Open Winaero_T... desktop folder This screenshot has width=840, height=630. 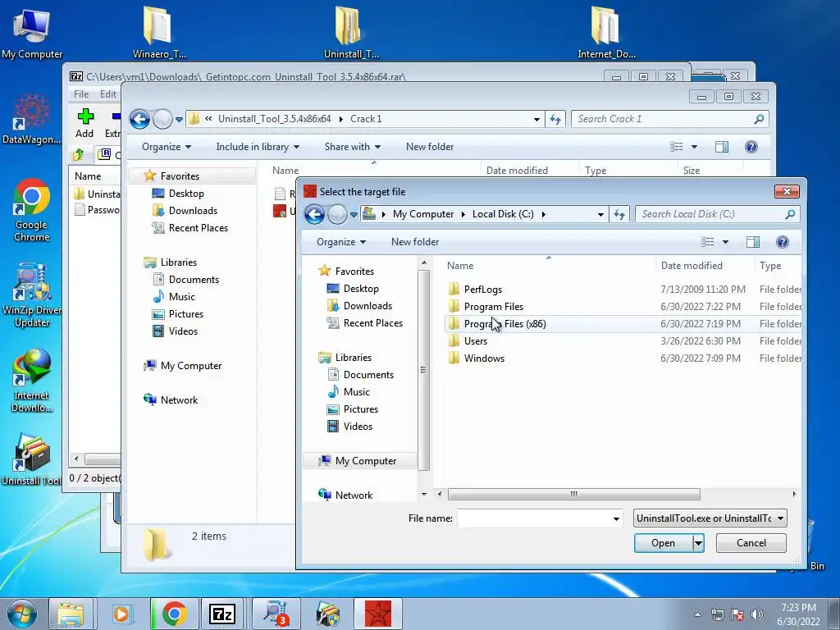(158, 32)
